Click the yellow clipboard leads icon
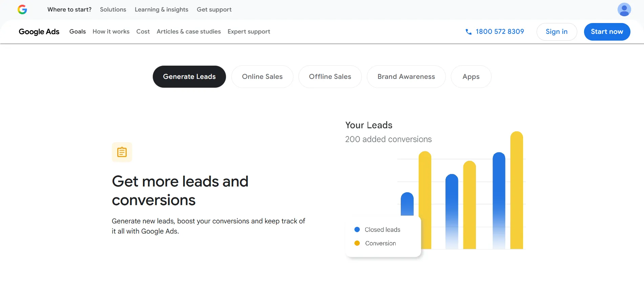This screenshot has width=644, height=307. (122, 152)
